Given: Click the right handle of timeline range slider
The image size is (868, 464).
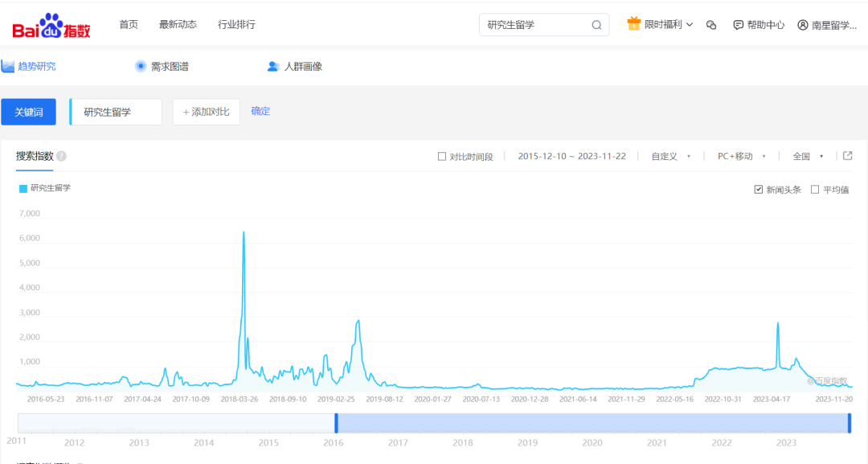Looking at the screenshot, I should click(850, 423).
